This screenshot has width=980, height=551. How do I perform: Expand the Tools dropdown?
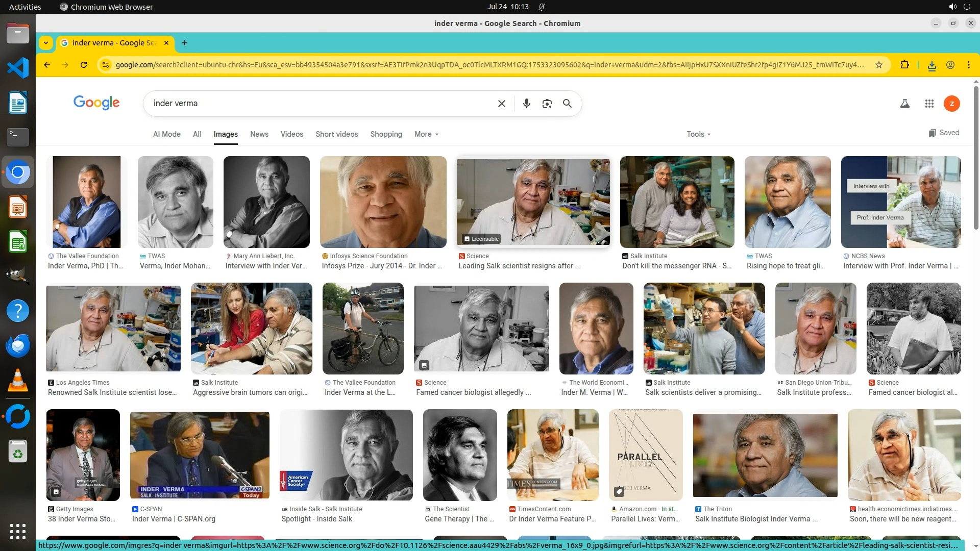[x=698, y=134]
